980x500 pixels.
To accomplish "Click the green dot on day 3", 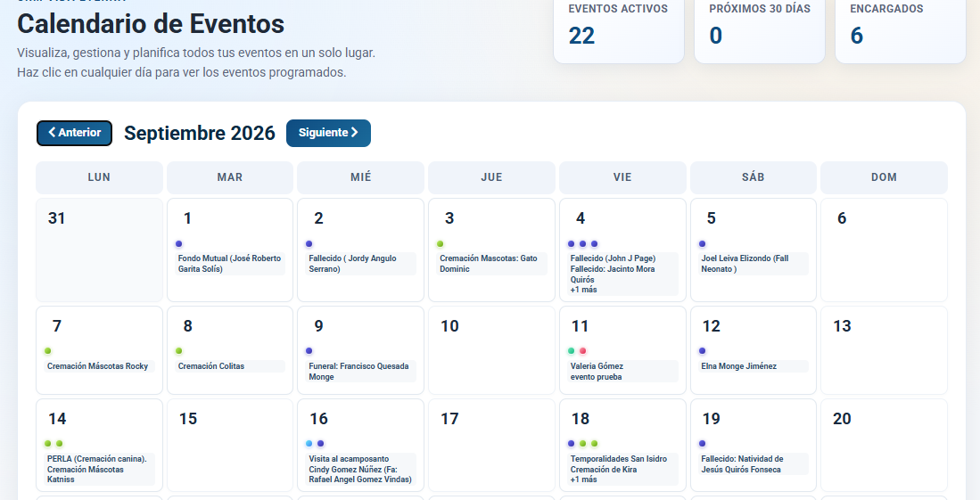I will (x=441, y=243).
